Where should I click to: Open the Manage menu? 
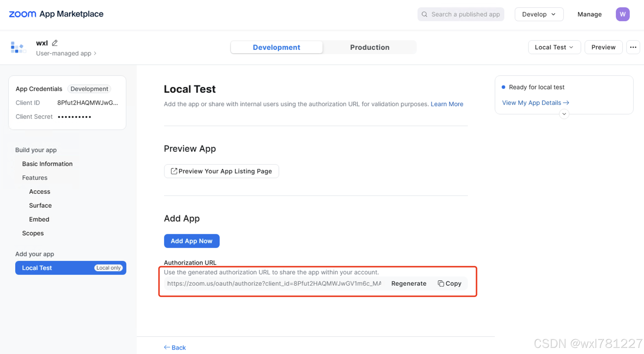[589, 14]
